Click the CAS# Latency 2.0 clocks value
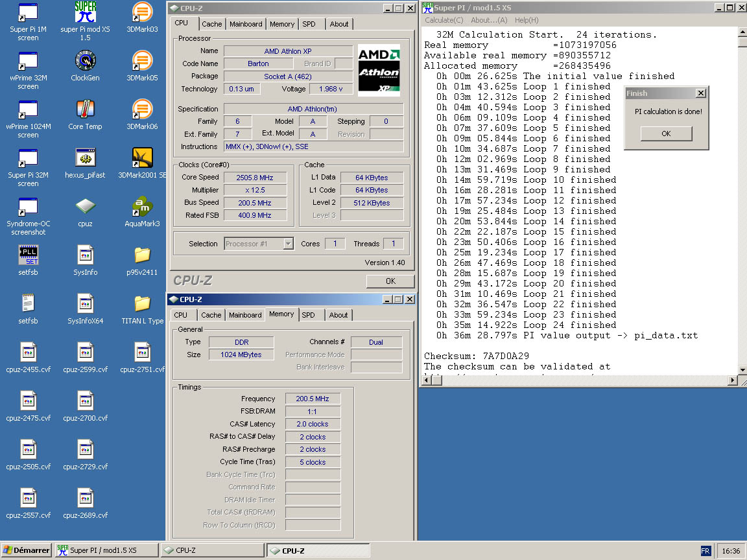The image size is (747, 560). [x=313, y=424]
